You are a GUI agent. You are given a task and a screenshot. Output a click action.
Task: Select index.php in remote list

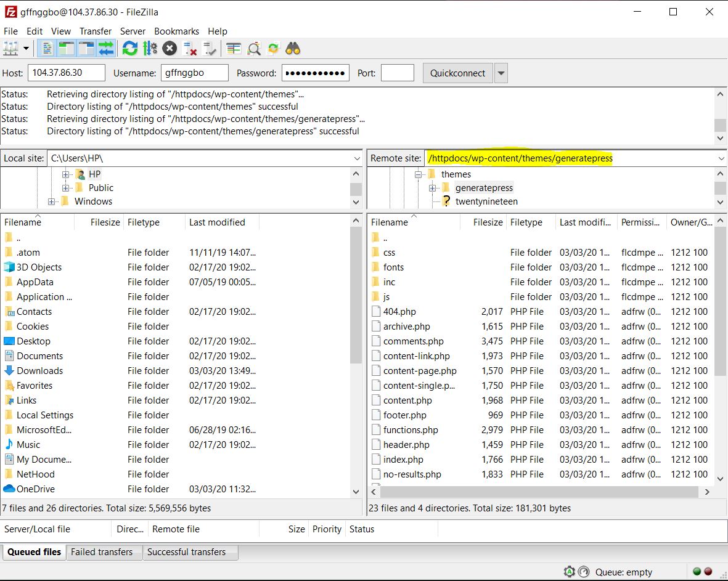click(x=403, y=460)
